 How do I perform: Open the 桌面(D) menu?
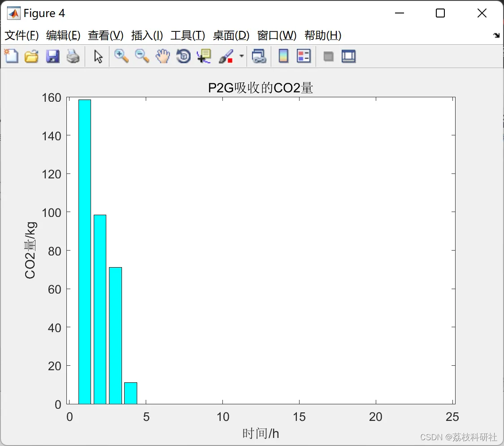[231, 35]
